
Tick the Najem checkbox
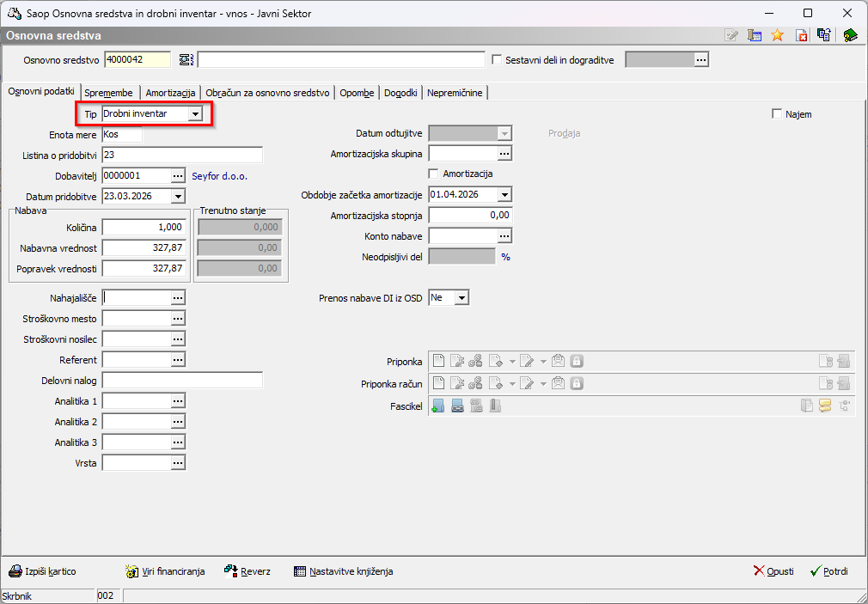pos(777,114)
